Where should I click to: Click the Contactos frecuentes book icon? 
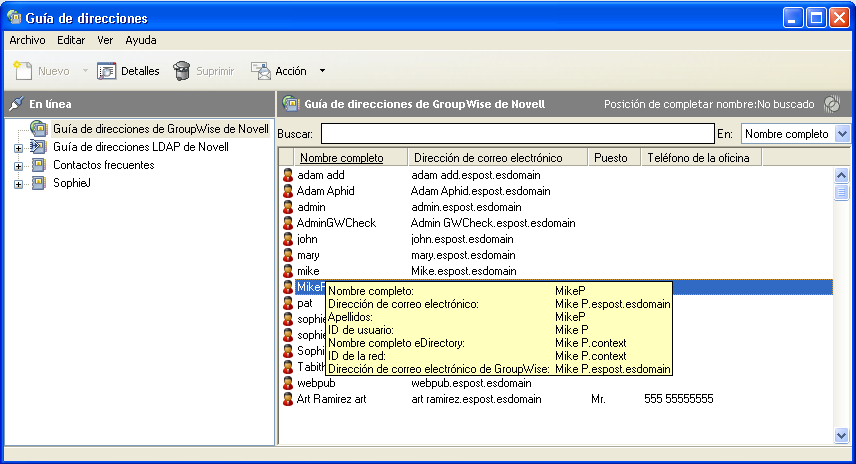38,165
